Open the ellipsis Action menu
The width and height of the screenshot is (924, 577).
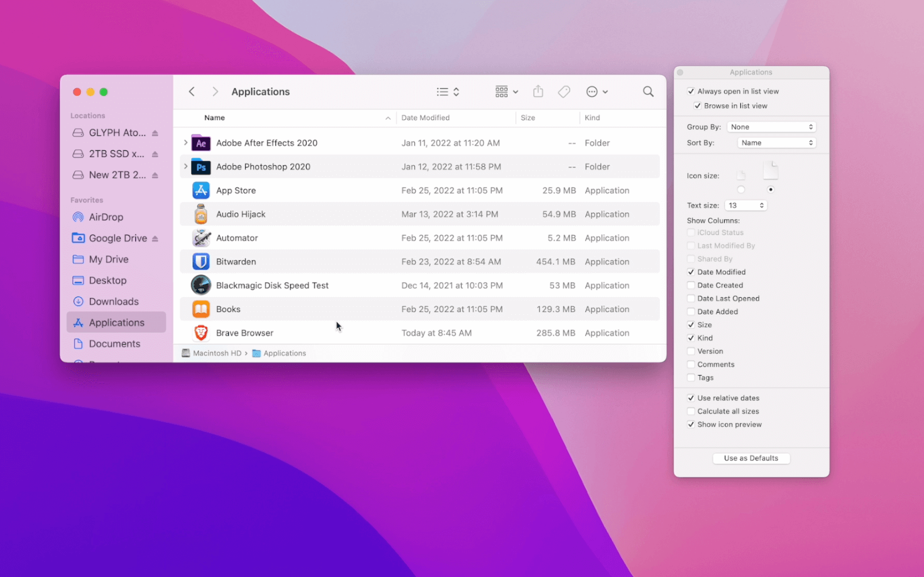[597, 92]
